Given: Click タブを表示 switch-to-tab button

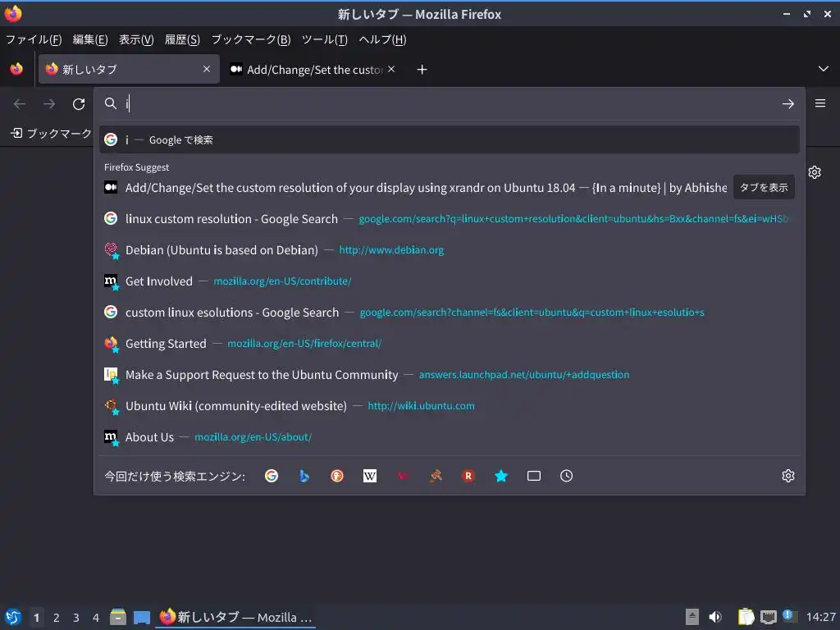Looking at the screenshot, I should 764,188.
